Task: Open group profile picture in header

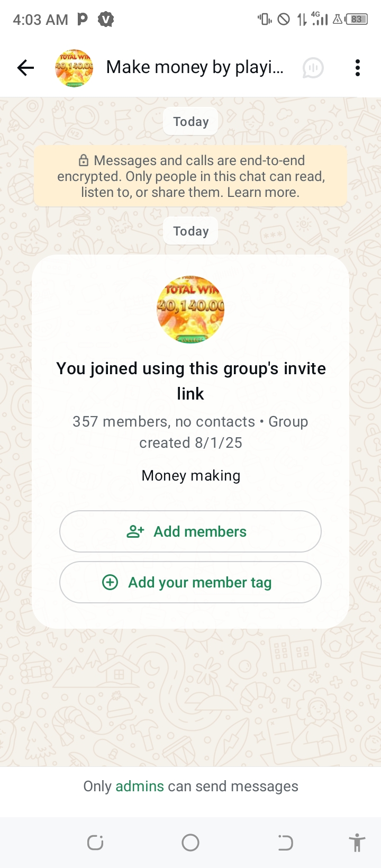Action: pos(74,68)
